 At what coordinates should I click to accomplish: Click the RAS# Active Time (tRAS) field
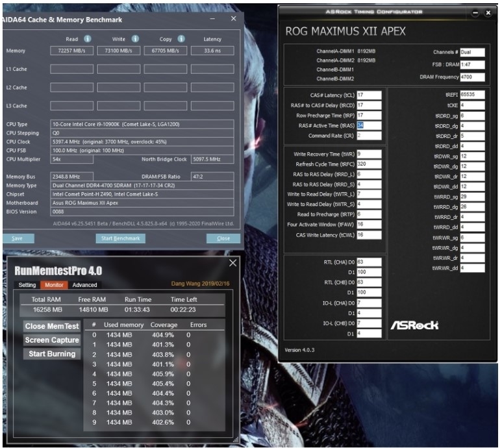[x=369, y=125]
